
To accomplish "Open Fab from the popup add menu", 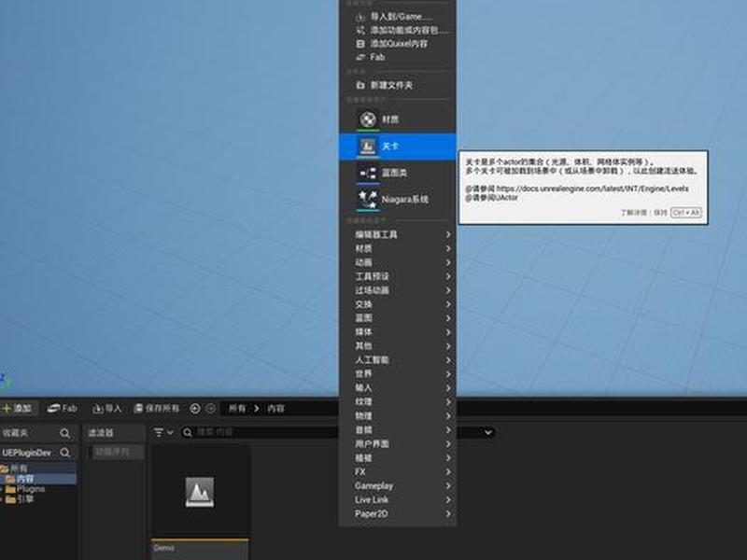I will click(x=398, y=57).
